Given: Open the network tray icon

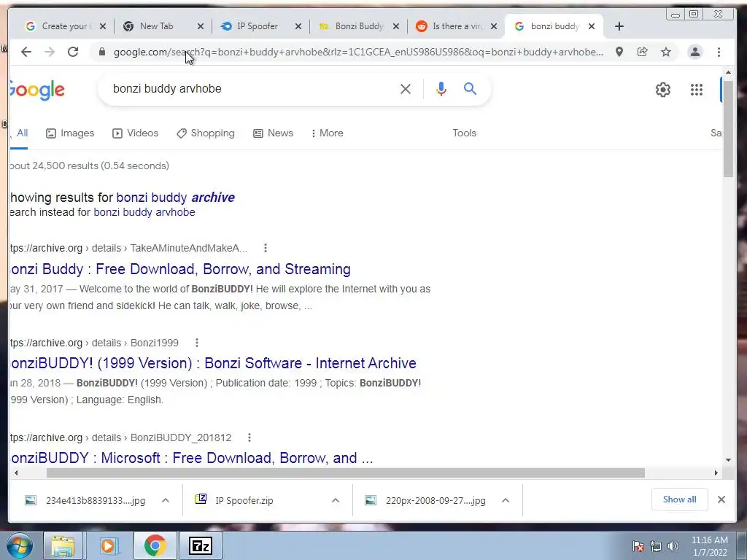Looking at the screenshot, I should coord(656,546).
